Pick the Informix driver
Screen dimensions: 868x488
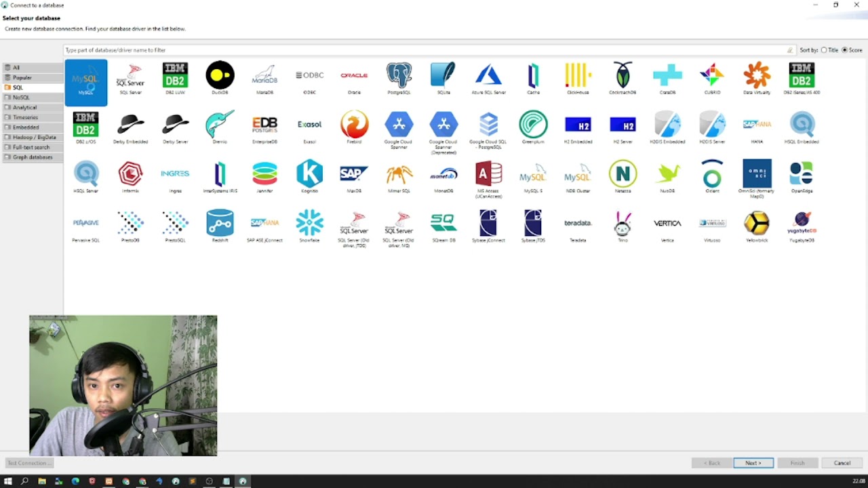(x=130, y=177)
